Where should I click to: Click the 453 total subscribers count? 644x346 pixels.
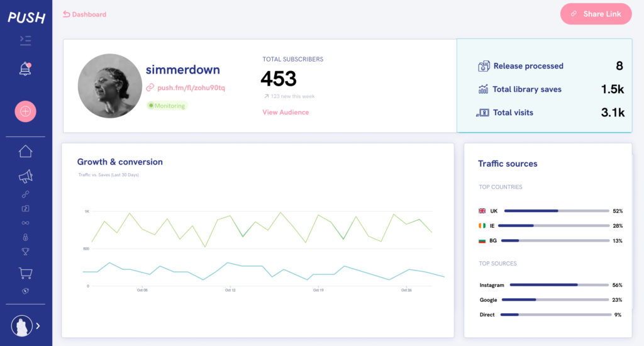279,79
